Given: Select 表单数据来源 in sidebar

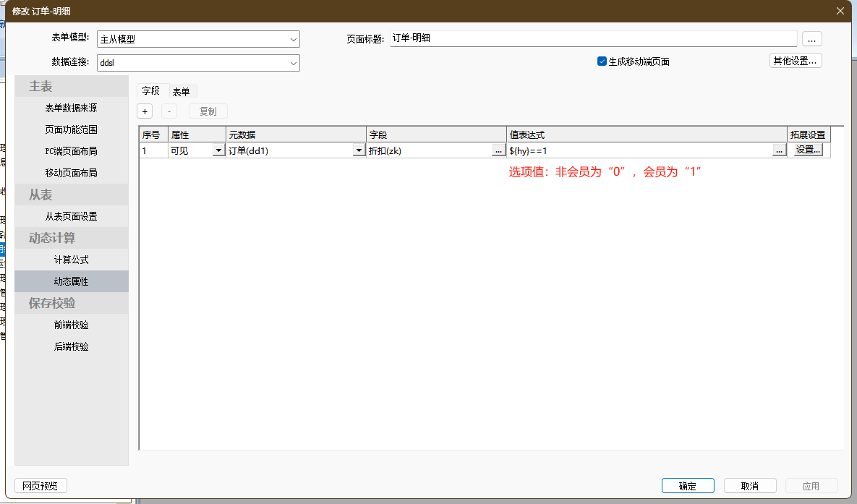Looking at the screenshot, I should tap(72, 108).
